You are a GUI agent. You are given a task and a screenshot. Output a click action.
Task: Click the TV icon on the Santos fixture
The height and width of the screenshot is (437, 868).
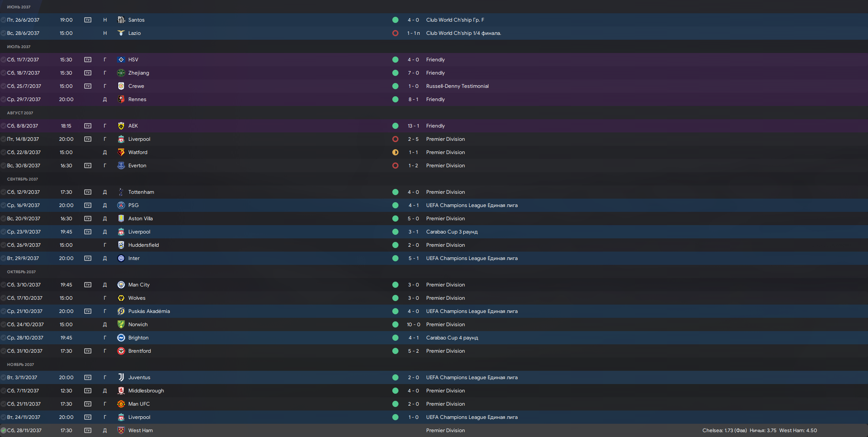tap(88, 20)
